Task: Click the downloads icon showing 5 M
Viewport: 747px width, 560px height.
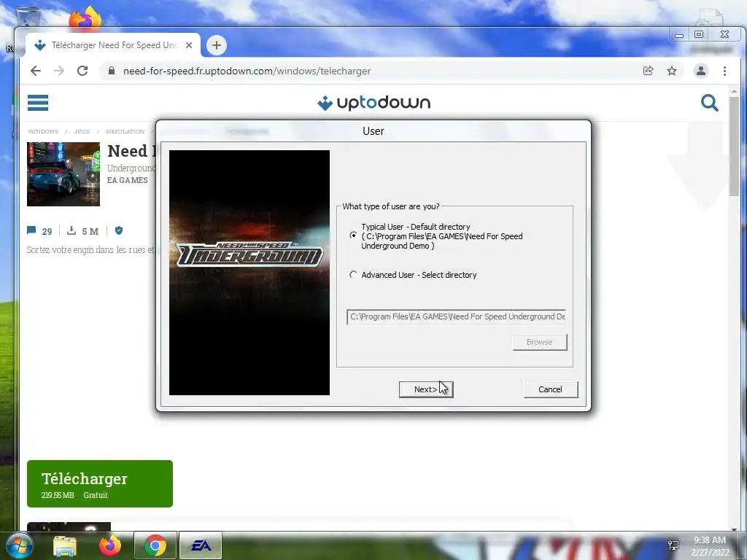Action: (x=71, y=231)
